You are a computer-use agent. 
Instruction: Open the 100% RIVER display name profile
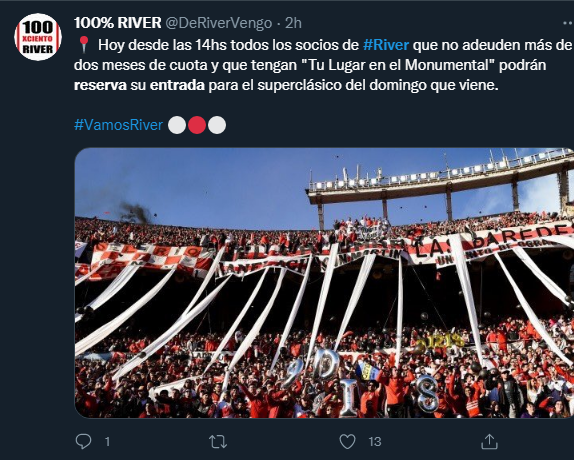(x=118, y=23)
